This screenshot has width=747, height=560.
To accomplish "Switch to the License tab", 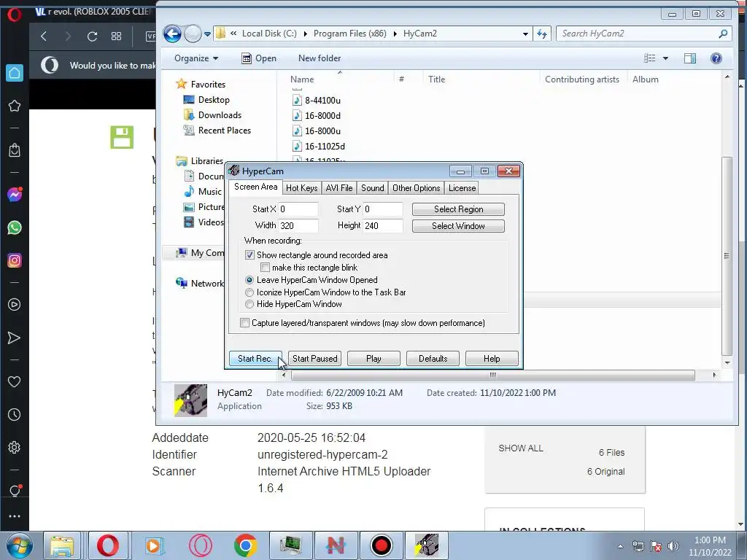I will coord(462,188).
